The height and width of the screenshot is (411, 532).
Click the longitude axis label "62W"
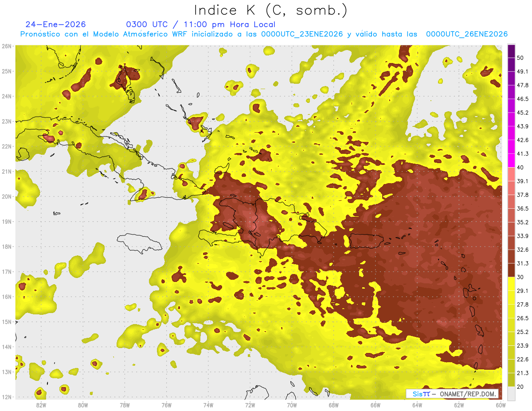tap(459, 405)
